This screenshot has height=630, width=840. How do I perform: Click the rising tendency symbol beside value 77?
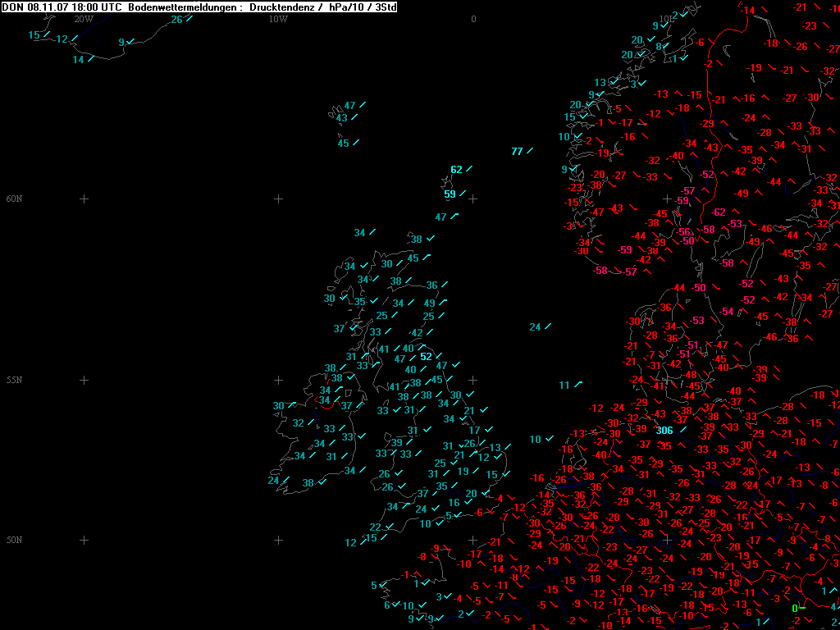point(530,151)
